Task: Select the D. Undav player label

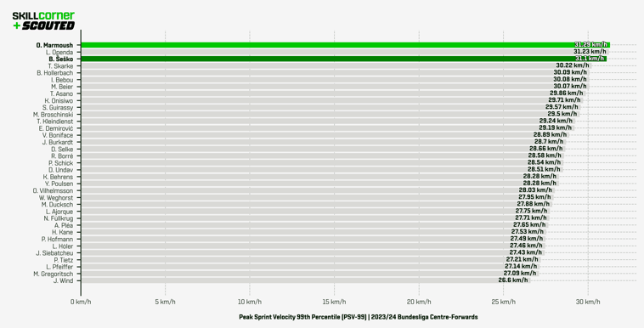Action: 60,170
